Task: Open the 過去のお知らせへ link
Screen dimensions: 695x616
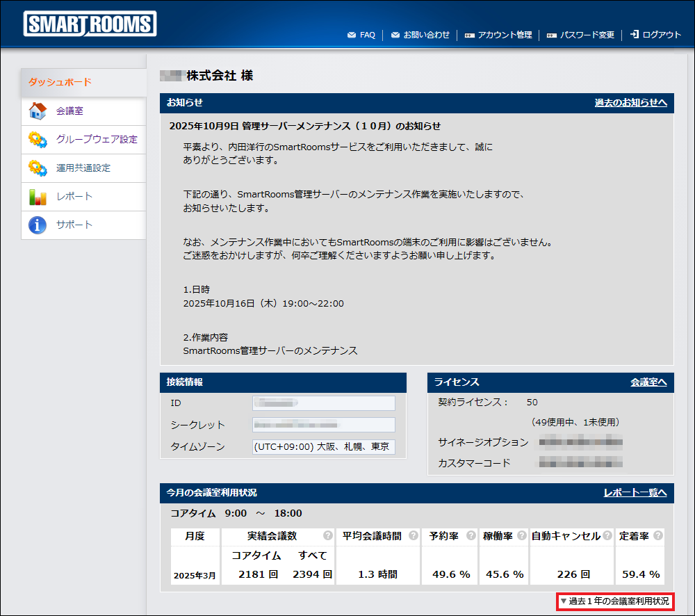Action: (630, 103)
